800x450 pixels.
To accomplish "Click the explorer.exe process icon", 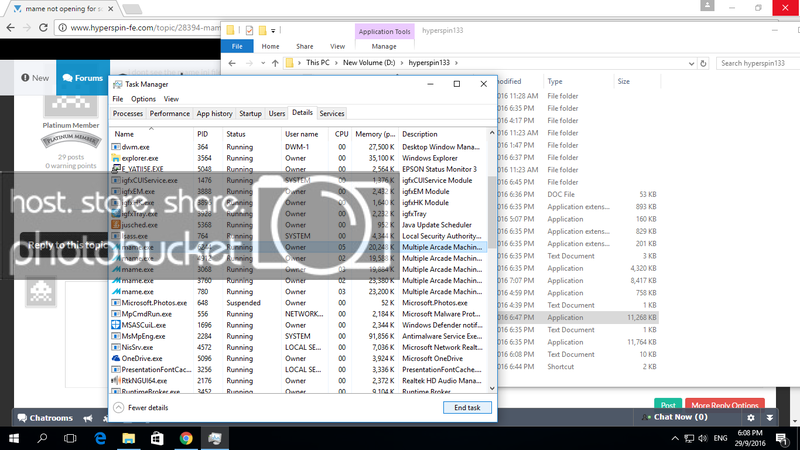I will 115,157.
